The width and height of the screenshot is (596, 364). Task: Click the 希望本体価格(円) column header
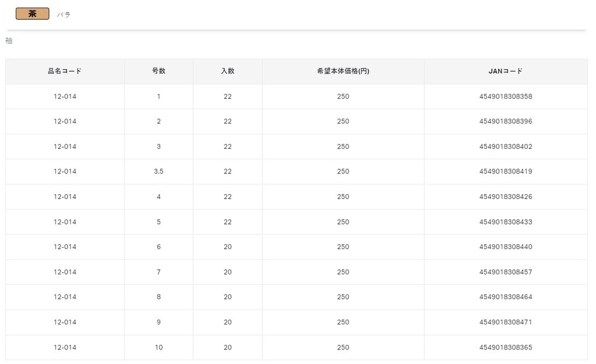[x=343, y=71]
